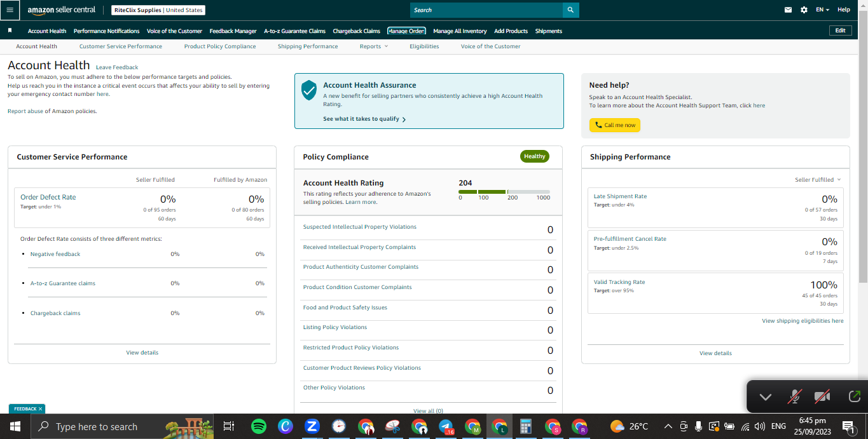Go to Add Products
This screenshot has width=868, height=439.
click(511, 31)
